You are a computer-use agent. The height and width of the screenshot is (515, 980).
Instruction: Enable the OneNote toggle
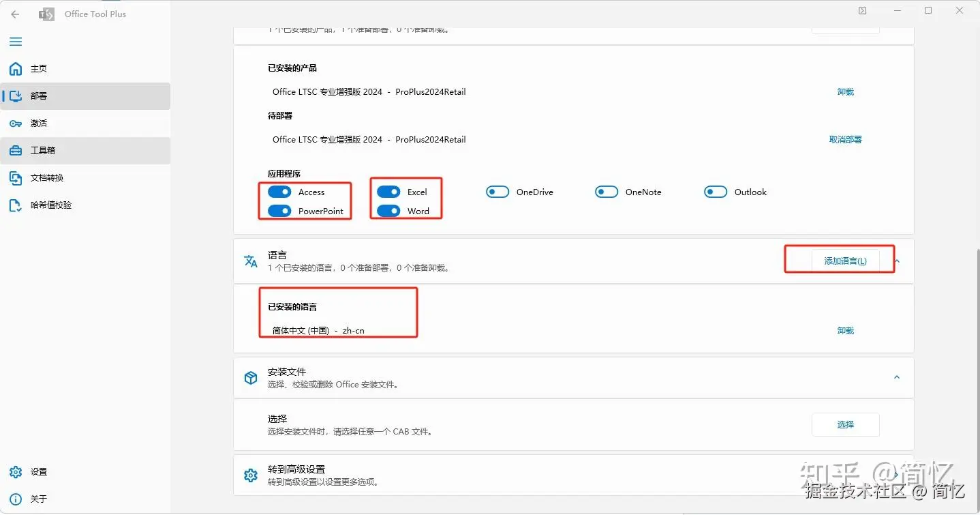(x=607, y=192)
